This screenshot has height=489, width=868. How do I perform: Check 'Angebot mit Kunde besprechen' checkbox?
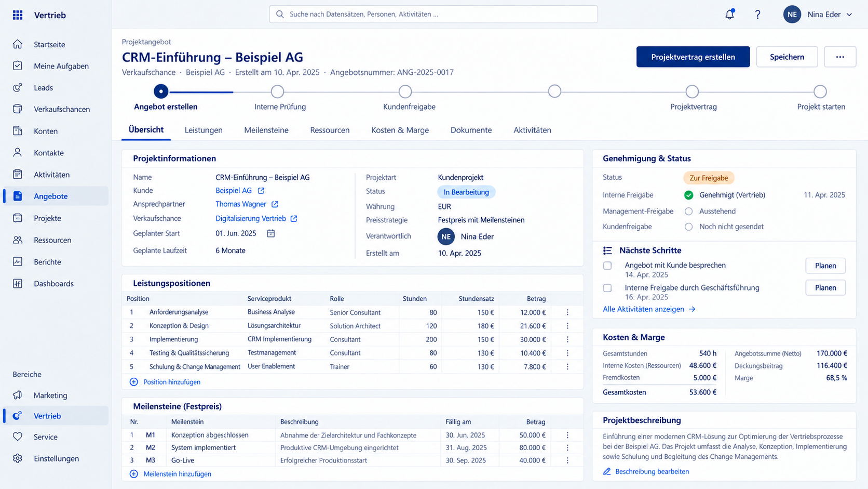click(x=607, y=266)
